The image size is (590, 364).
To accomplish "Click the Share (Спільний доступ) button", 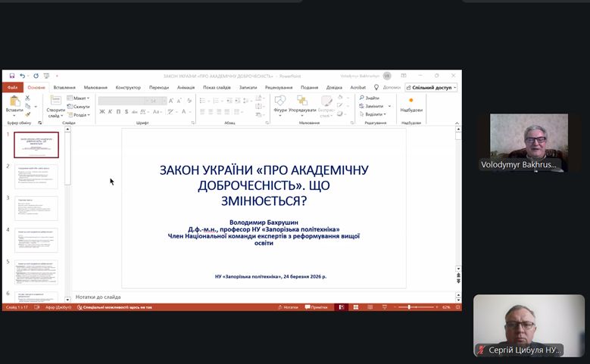I will click(432, 87).
